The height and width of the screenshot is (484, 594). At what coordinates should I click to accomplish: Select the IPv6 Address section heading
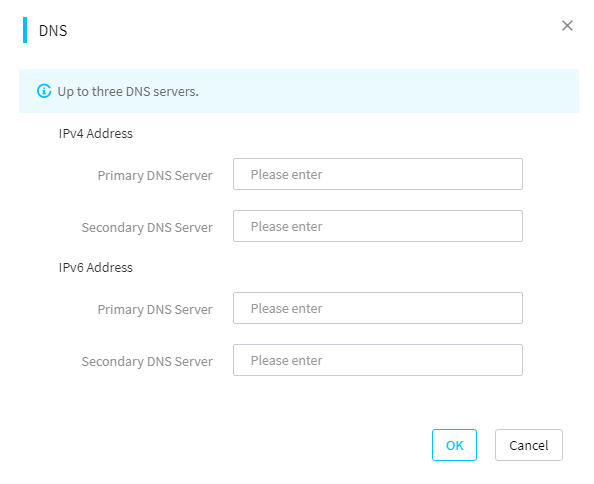point(95,268)
